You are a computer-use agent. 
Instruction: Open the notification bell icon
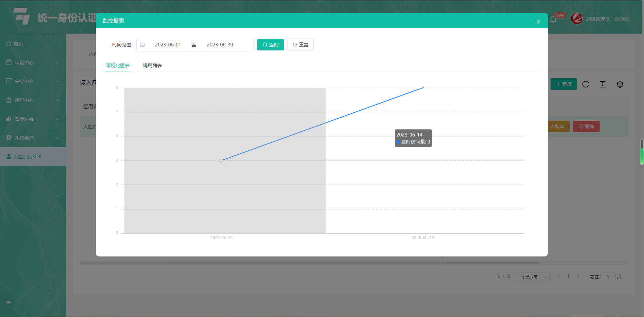553,19
